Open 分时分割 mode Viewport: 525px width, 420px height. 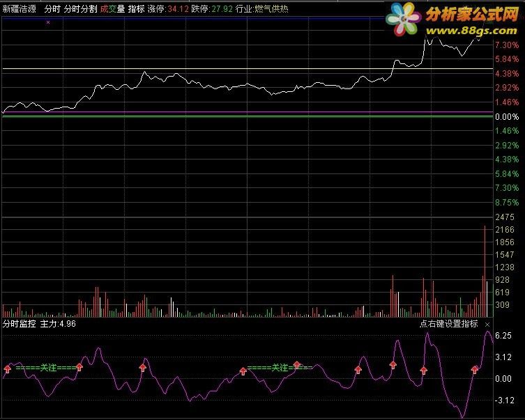point(80,9)
